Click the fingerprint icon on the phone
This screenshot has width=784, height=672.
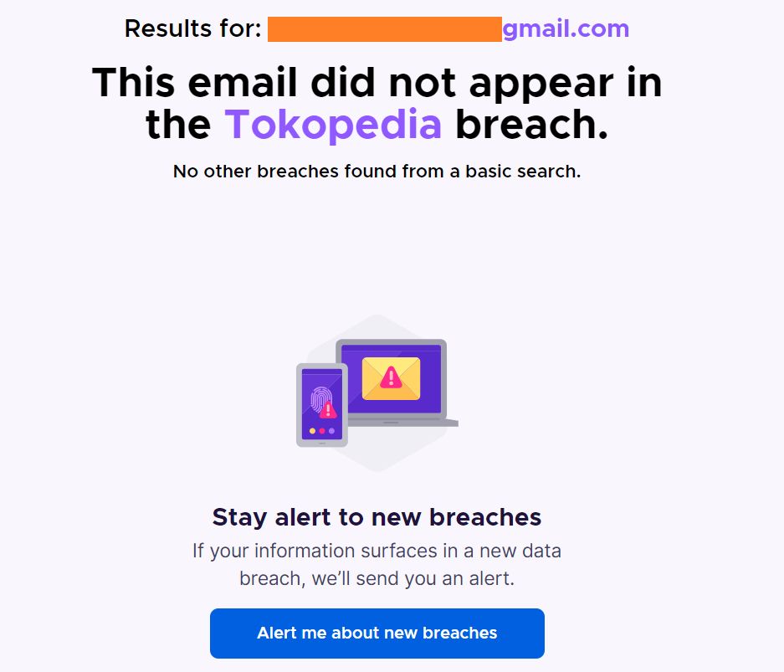click(x=320, y=398)
